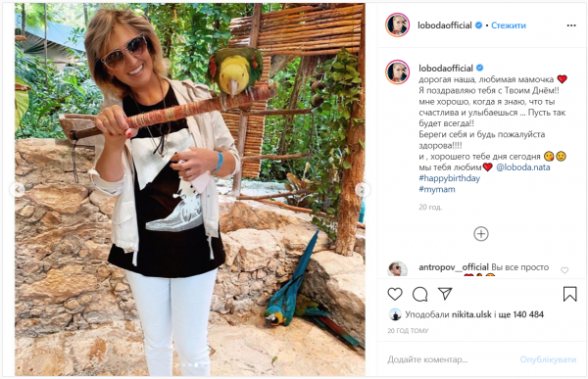Image resolution: width=588 pixels, height=379 pixels.
Task: Click the Стежити follow button
Action: click(x=509, y=25)
